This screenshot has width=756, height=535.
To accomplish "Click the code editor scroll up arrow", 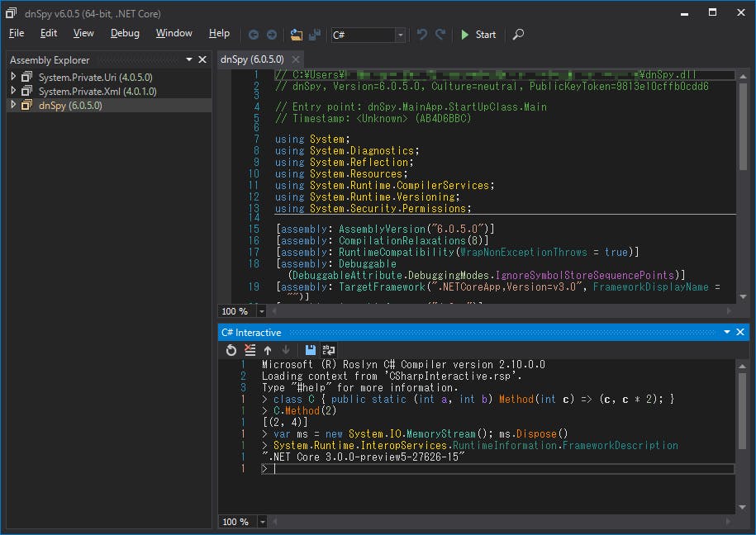I will coord(743,76).
